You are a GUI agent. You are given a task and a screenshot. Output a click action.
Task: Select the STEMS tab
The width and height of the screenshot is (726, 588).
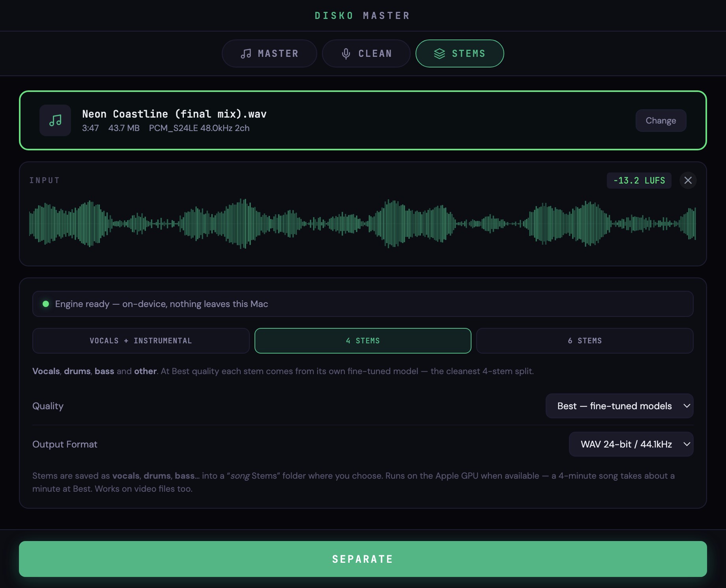coord(460,53)
